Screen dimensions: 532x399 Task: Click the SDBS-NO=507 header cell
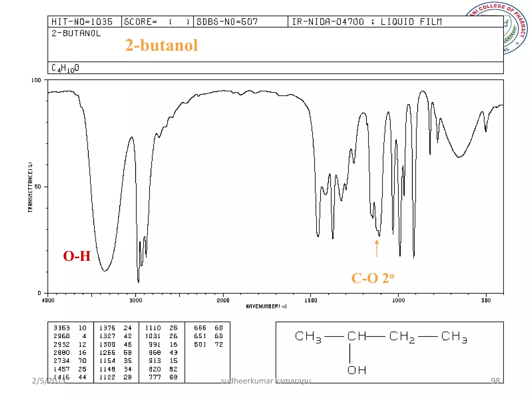[x=227, y=22]
